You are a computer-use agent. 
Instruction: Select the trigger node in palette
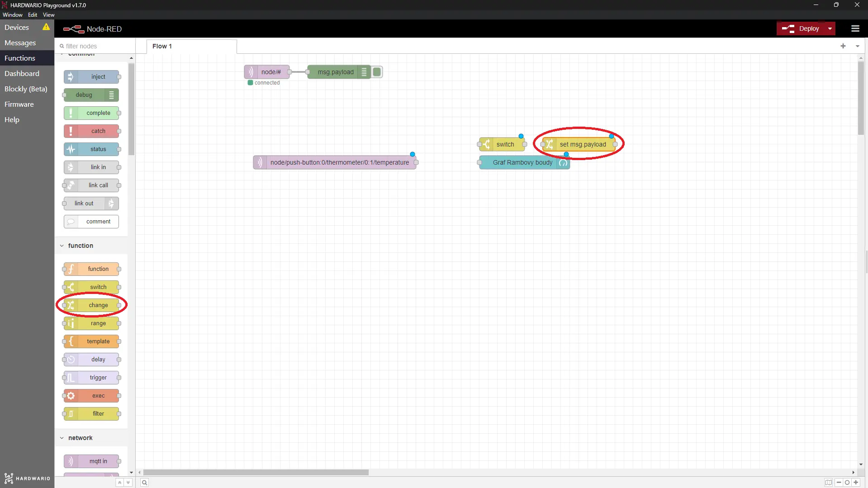click(91, 378)
